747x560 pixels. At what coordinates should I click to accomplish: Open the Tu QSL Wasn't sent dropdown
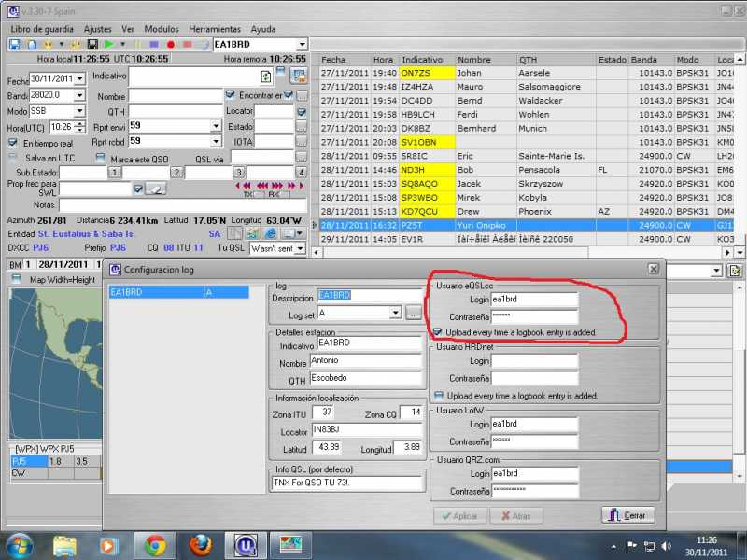coord(300,248)
